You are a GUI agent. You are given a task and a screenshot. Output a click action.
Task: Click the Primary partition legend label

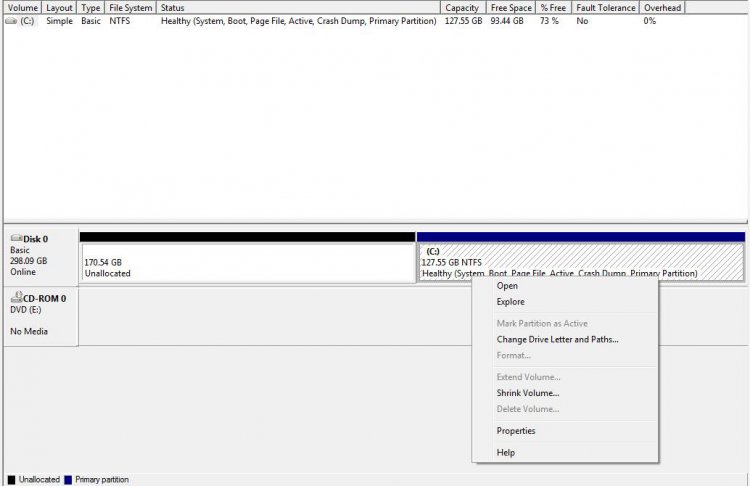(x=102, y=480)
